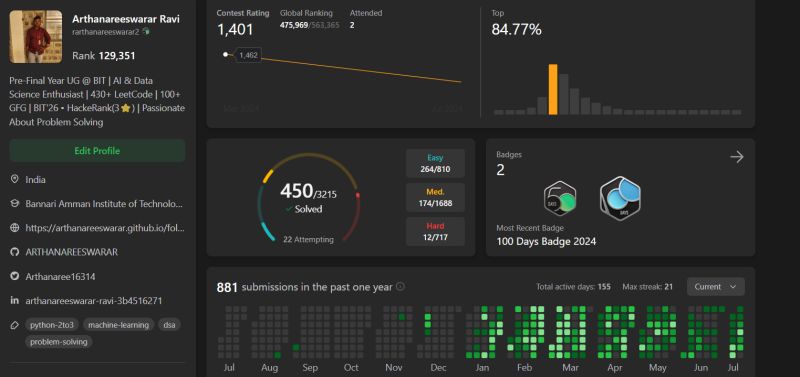Click the location pin icon beside India

pos(15,179)
